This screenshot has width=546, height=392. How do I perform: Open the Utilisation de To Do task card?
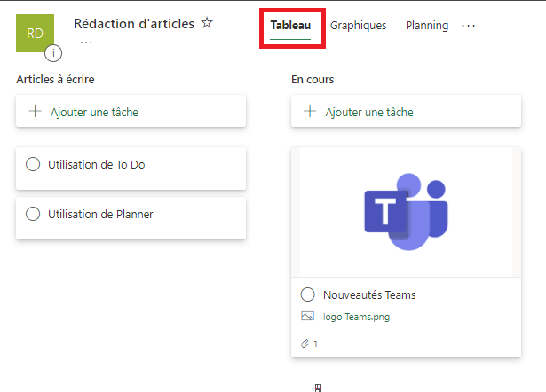point(131,169)
